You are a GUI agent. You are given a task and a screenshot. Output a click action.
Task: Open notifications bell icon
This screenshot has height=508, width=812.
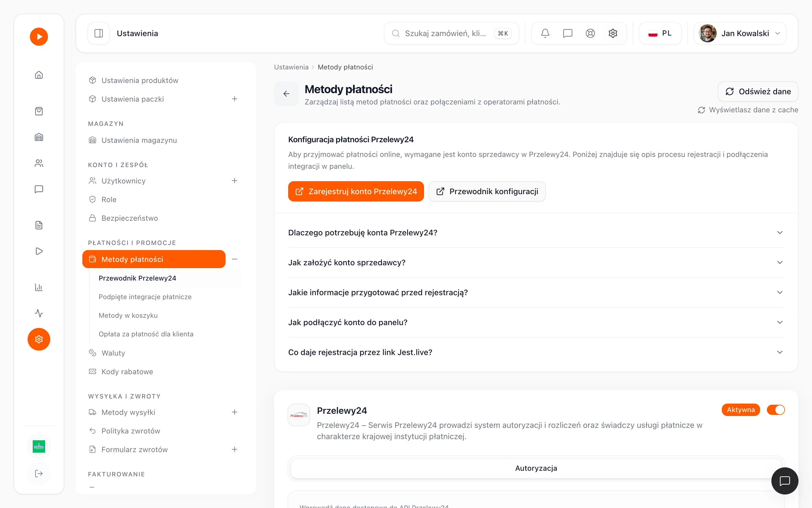coord(545,33)
